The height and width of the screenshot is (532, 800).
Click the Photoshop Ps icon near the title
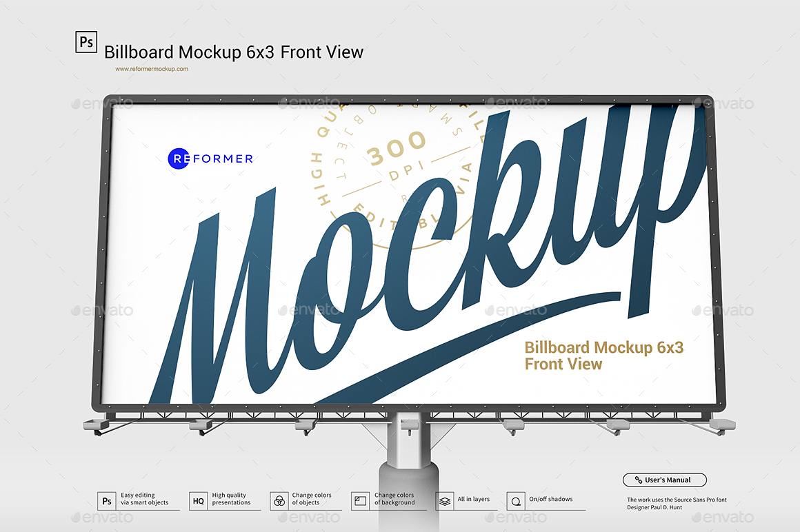86,43
